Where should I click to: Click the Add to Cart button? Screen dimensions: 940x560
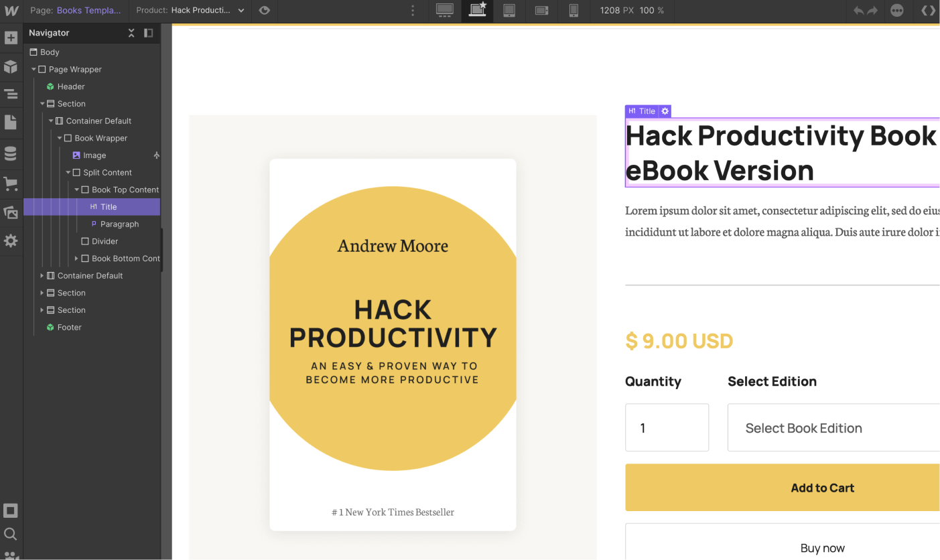822,488
